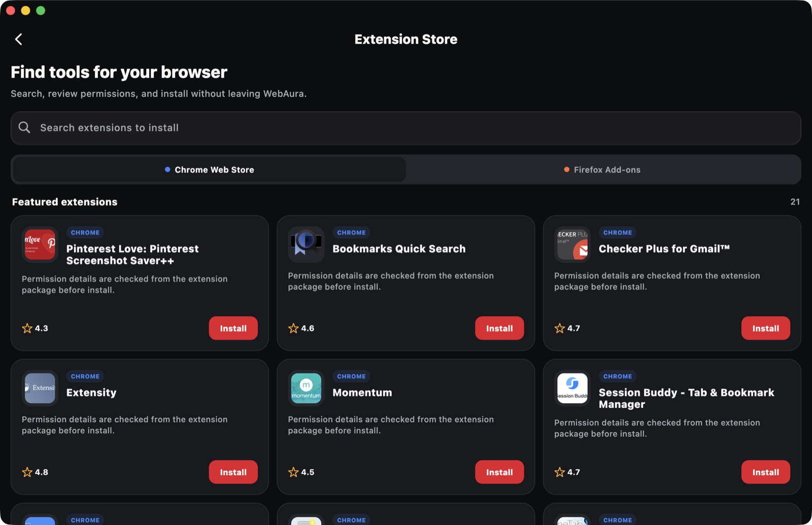Install the Momentum extension

(499, 472)
